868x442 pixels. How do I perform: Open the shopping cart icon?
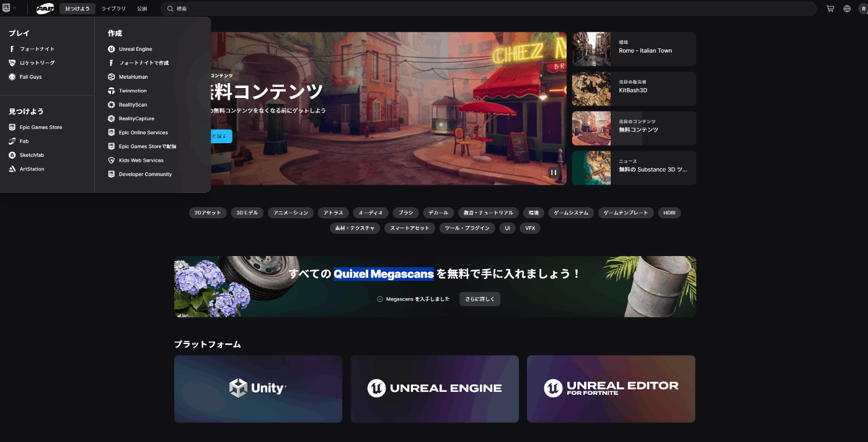click(x=830, y=9)
